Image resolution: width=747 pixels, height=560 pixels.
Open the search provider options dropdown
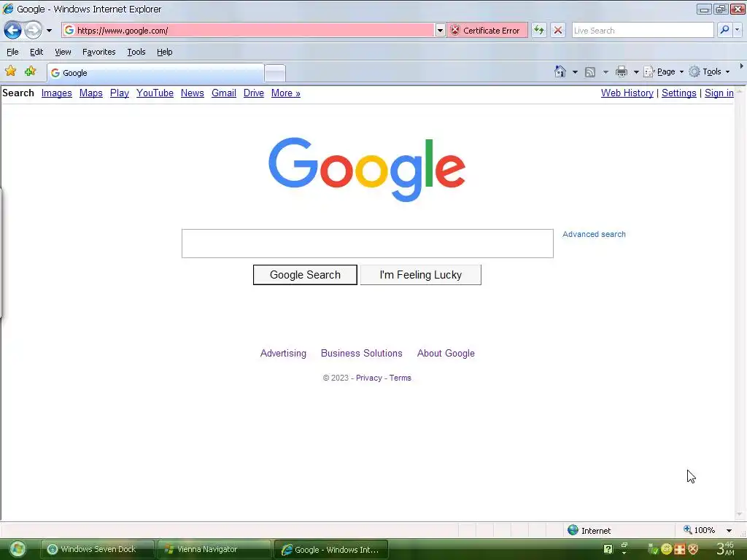[x=738, y=30]
